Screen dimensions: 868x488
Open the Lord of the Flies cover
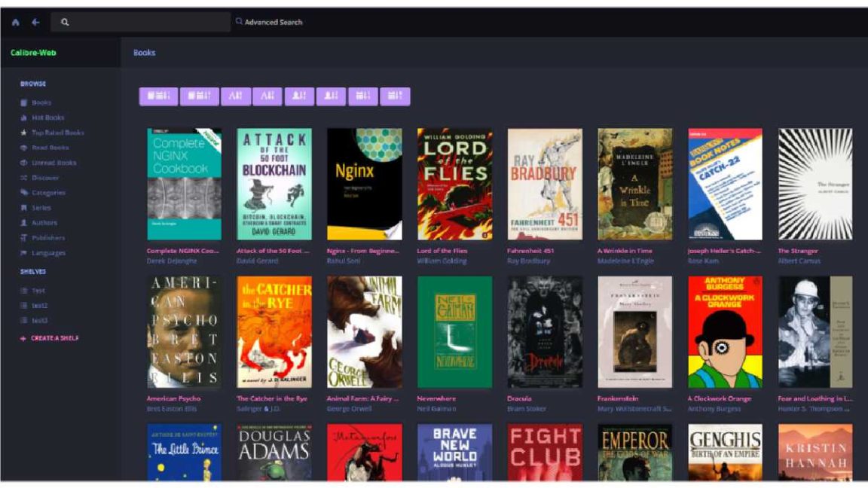[454, 185]
